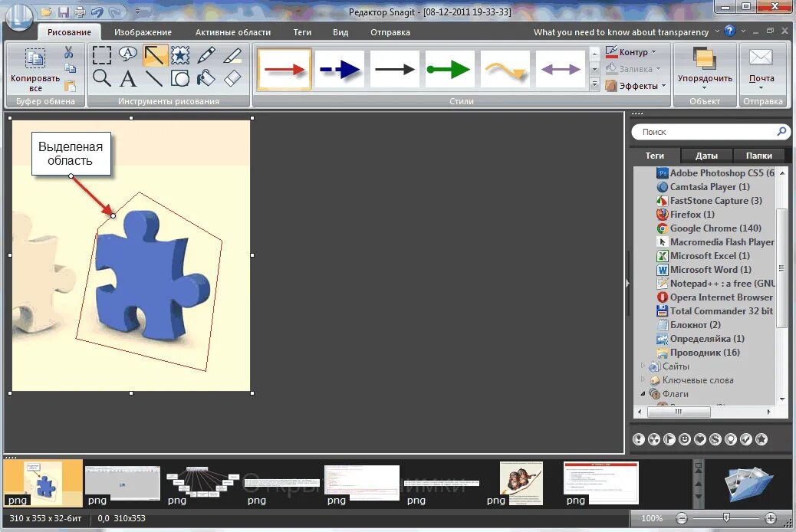This screenshot has width=796, height=532.
Task: Click Копировать все button
Action: [34, 71]
